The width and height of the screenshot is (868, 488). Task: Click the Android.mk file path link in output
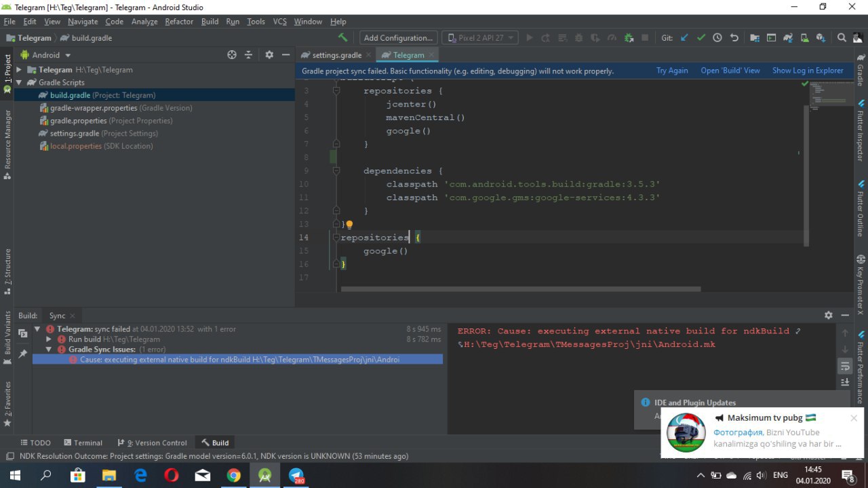click(x=589, y=345)
